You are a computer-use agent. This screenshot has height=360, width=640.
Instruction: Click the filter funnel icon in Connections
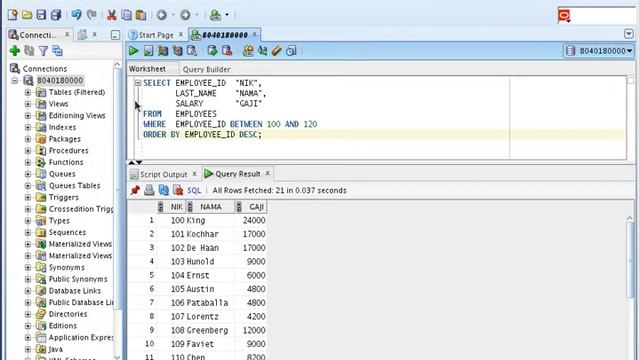click(x=43, y=51)
